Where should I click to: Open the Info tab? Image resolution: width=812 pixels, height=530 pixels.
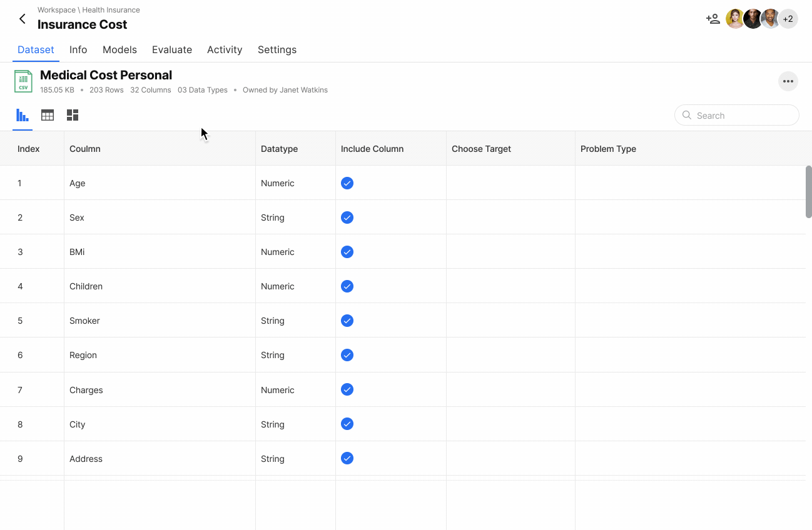[x=78, y=50]
